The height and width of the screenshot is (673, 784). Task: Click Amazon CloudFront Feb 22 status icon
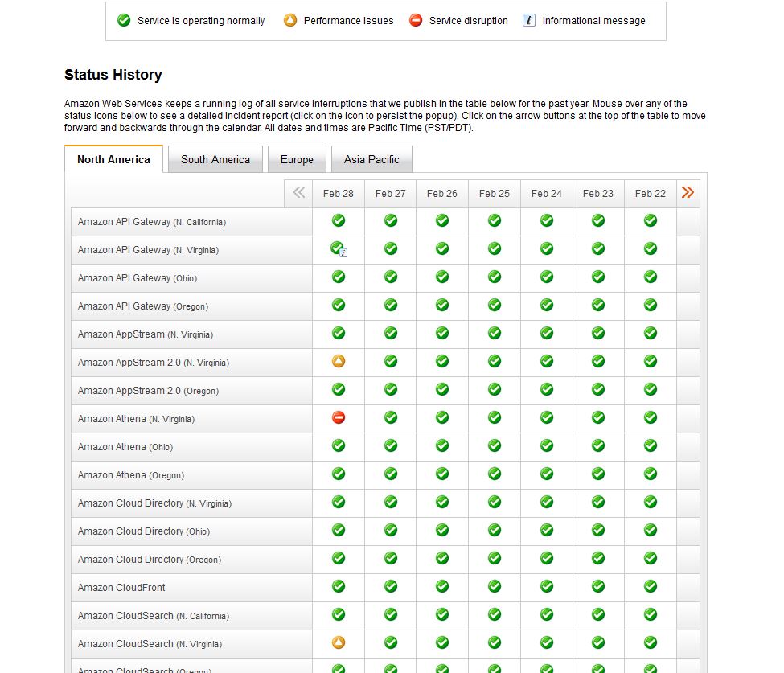click(651, 586)
